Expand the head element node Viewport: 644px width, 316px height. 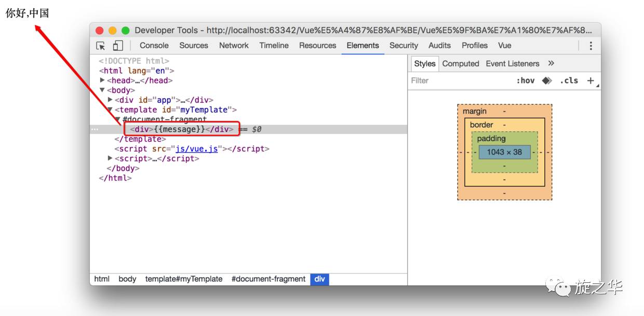coord(102,80)
